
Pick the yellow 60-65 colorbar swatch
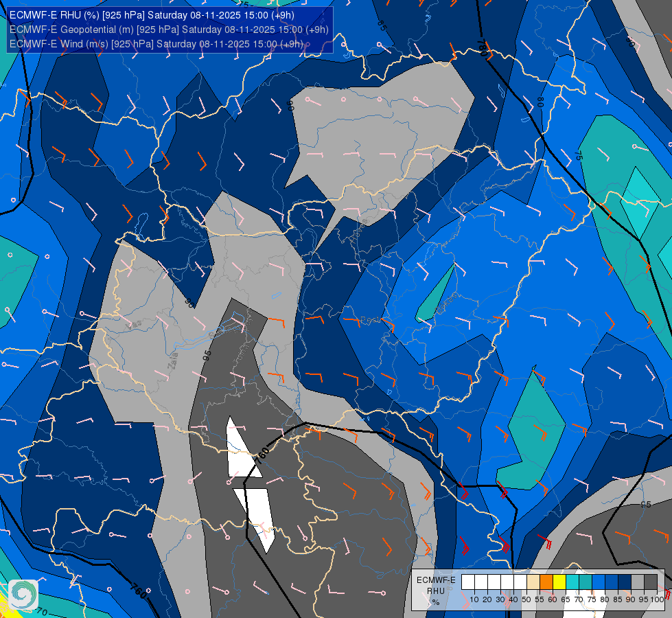pyautogui.click(x=559, y=582)
